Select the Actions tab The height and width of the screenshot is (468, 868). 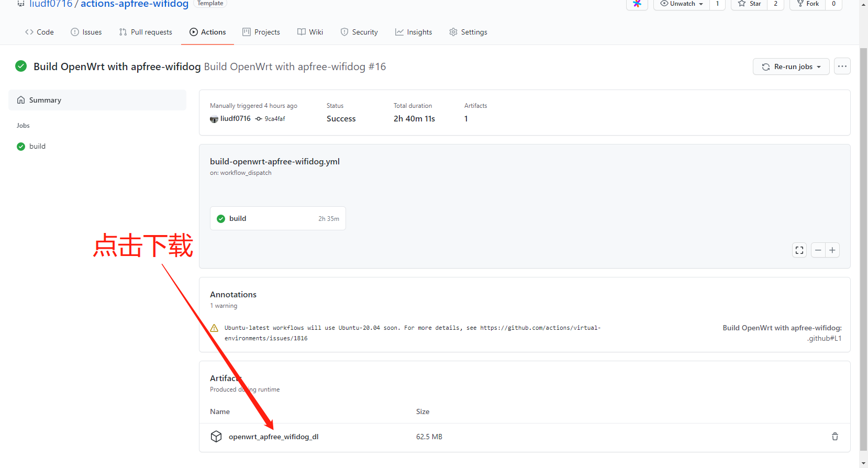pyautogui.click(x=208, y=32)
